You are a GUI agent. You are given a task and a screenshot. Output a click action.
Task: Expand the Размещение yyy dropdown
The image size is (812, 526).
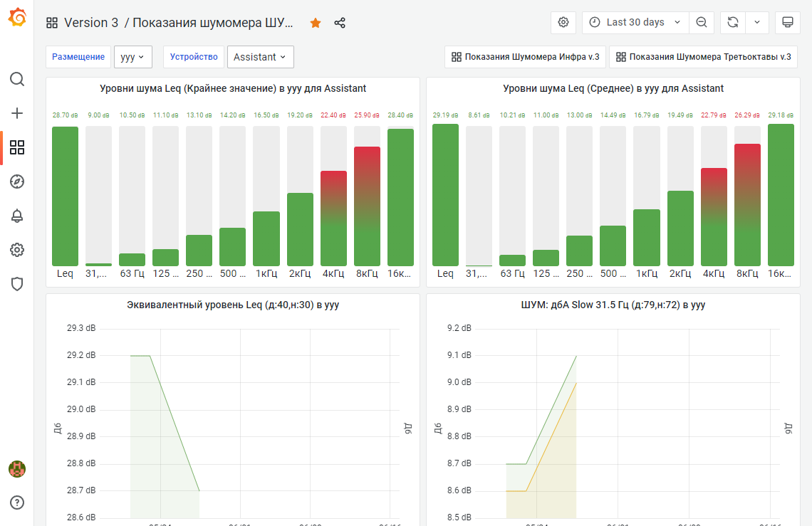coord(133,57)
